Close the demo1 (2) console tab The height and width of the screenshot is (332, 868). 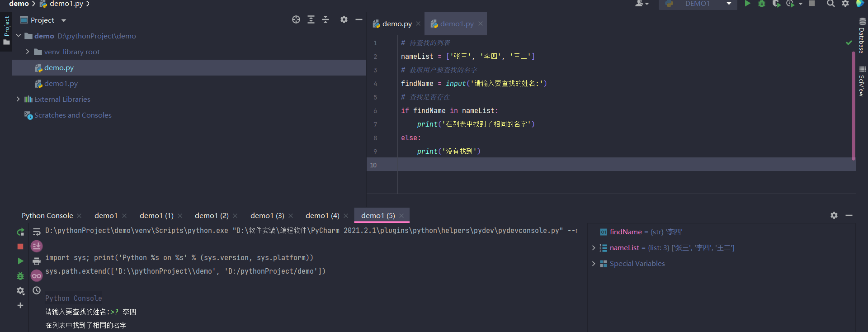pyautogui.click(x=235, y=216)
